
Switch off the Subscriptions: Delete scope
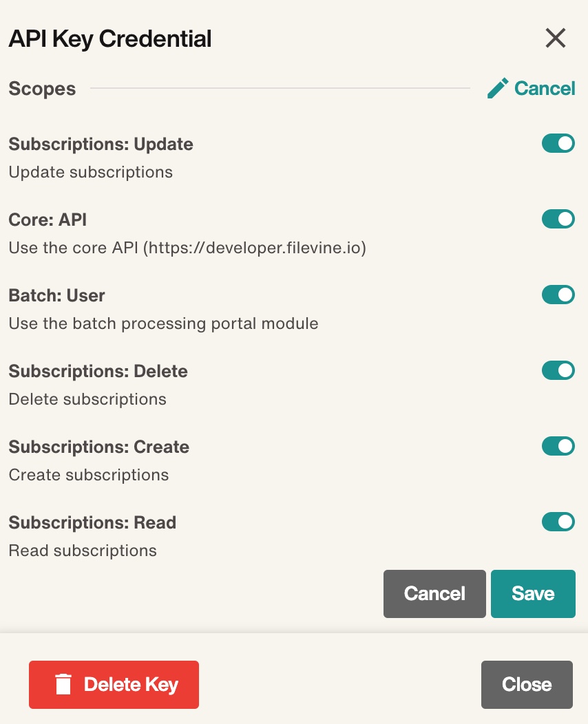[558, 370]
